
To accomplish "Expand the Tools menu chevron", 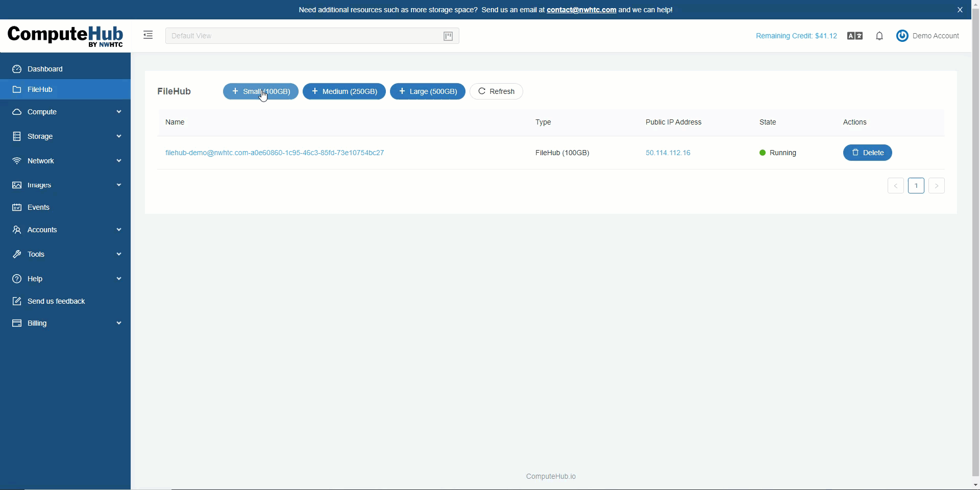I will [119, 254].
